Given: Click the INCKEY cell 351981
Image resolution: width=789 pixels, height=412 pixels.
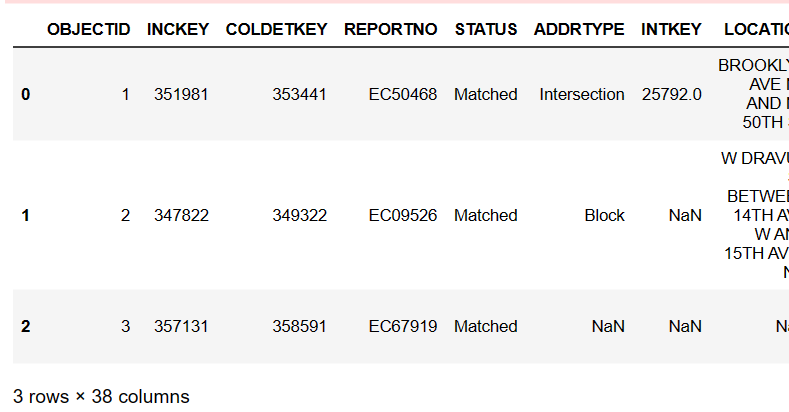Looking at the screenshot, I should pos(181,94).
